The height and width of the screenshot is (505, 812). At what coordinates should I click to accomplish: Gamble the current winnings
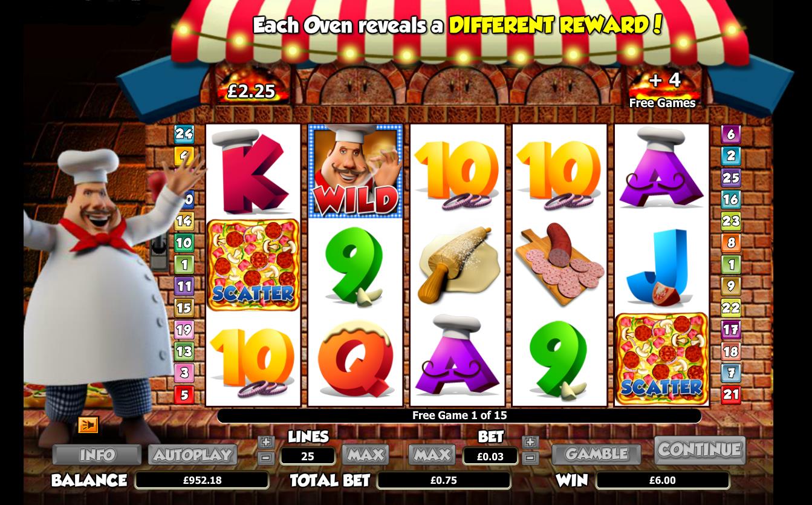coord(596,454)
